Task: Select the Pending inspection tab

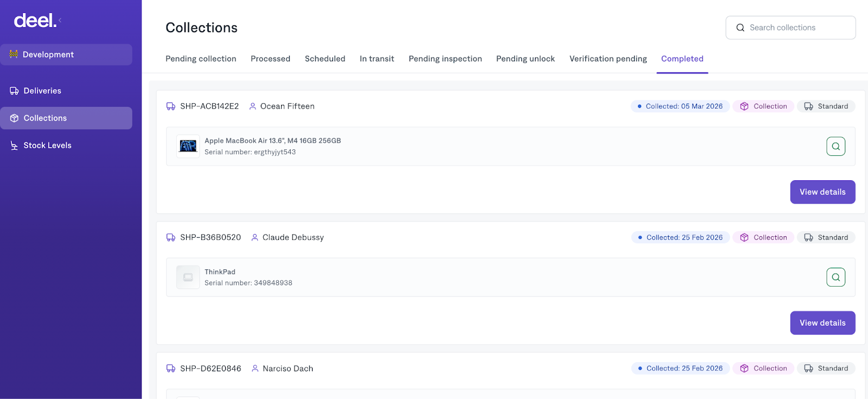Action: [x=445, y=59]
